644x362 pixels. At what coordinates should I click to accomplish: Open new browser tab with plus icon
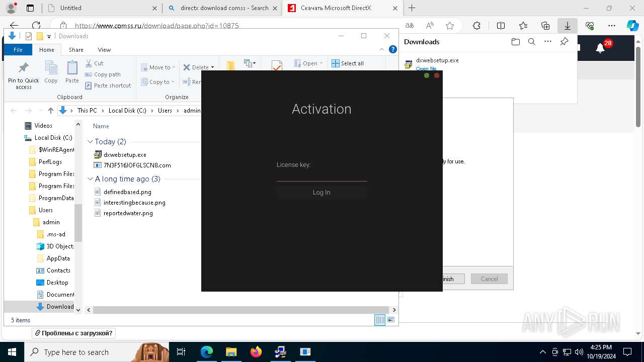[412, 8]
